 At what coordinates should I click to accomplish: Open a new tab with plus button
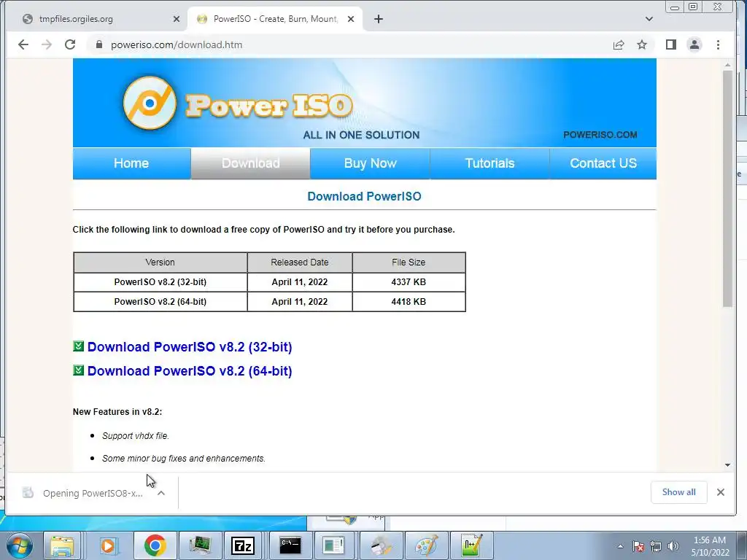pos(379,19)
